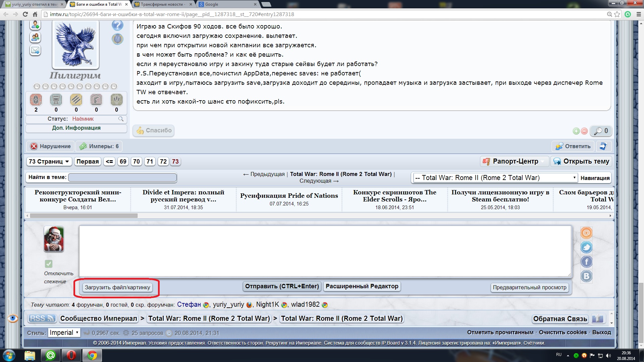644x362 pixels.
Task: Click the horizontal scrollbar under the news strip
Action: 84,216
